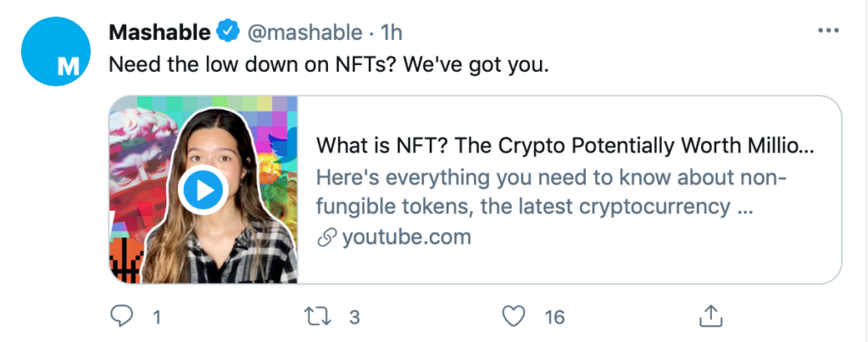The height and width of the screenshot is (342, 868).
Task: Open the share tweet icon
Action: (x=709, y=316)
